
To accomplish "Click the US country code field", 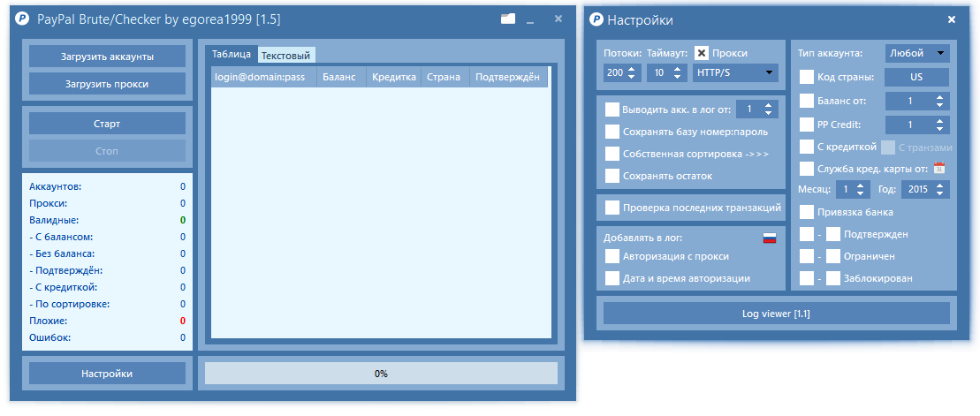I will (917, 78).
